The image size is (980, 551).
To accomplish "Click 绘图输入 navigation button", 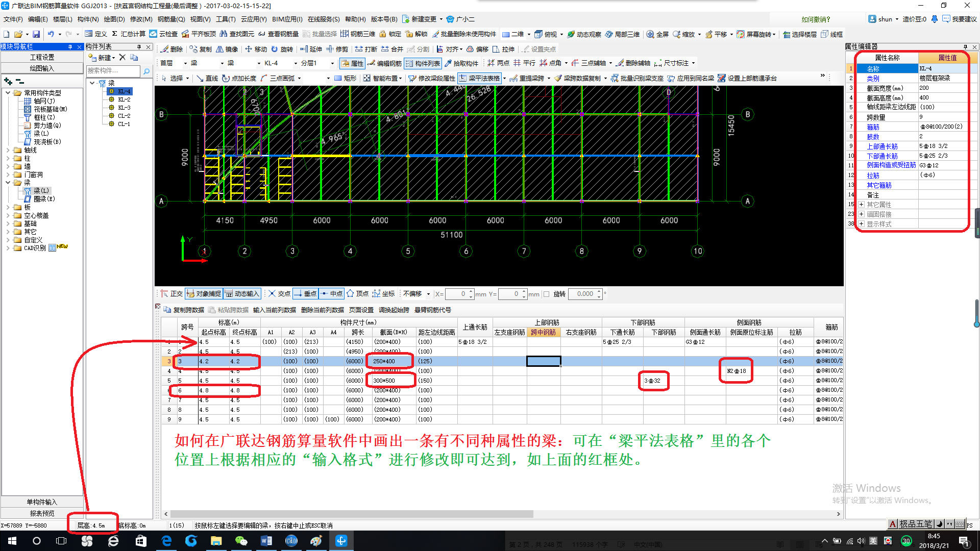I will click(42, 68).
